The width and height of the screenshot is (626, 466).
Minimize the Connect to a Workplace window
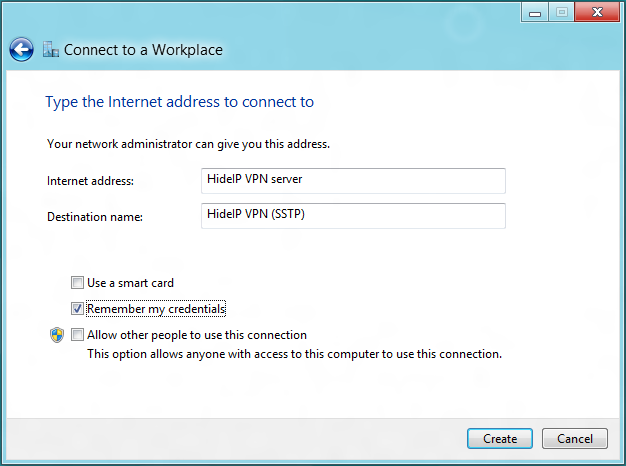(x=535, y=12)
